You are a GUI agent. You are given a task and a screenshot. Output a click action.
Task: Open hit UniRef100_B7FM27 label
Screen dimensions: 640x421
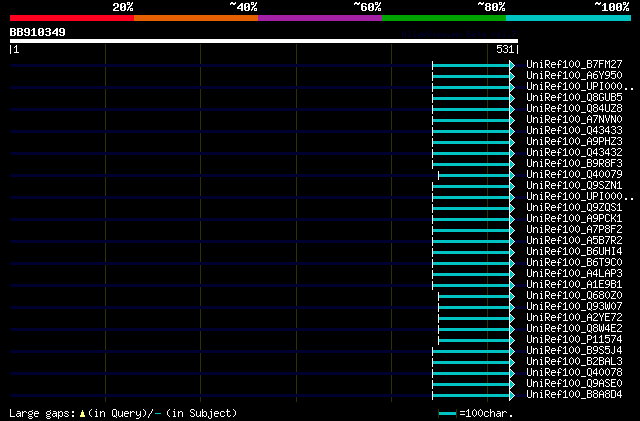pos(574,64)
